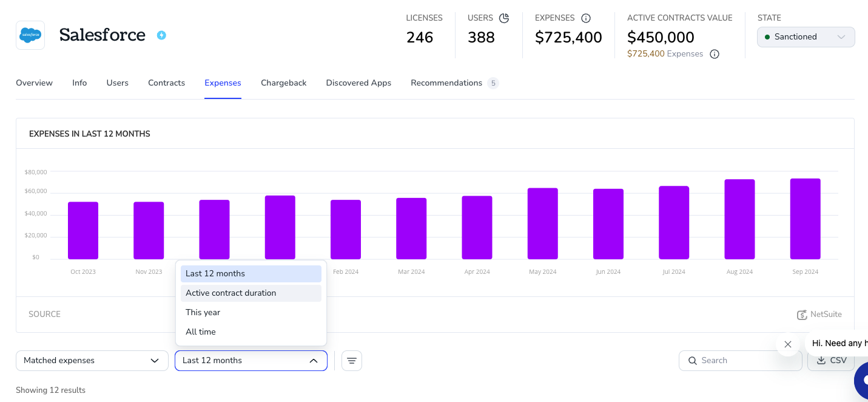This screenshot has width=868, height=402.
Task: Click the Salesforce app logo
Action: click(30, 35)
